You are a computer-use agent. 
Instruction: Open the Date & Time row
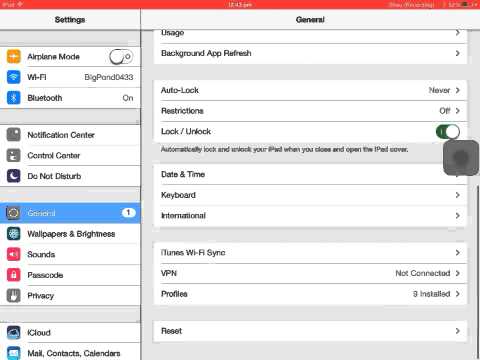tap(310, 174)
